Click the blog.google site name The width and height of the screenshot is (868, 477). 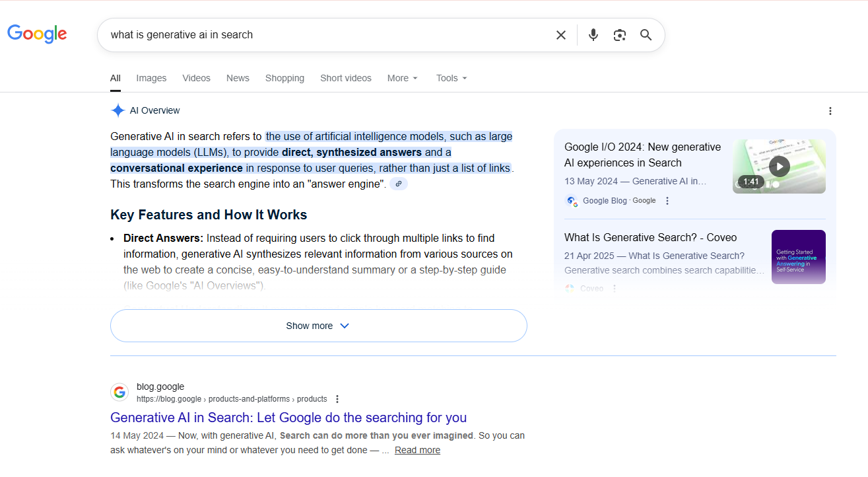[x=160, y=386]
